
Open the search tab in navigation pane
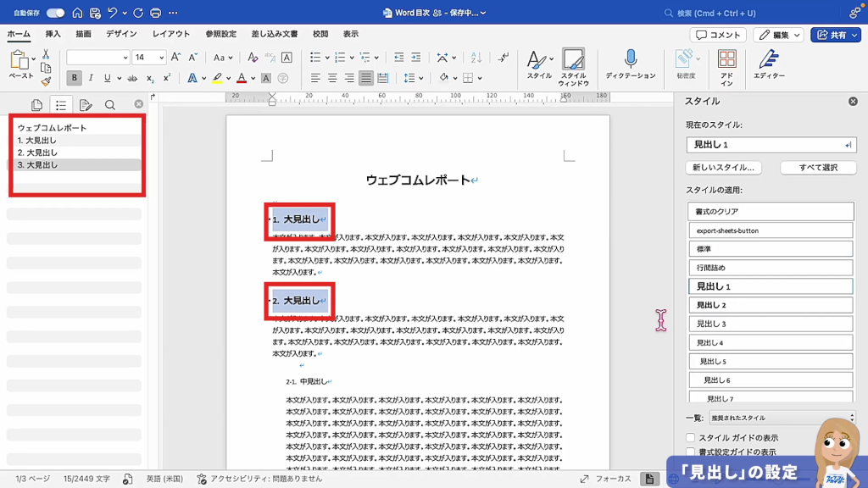tap(110, 105)
